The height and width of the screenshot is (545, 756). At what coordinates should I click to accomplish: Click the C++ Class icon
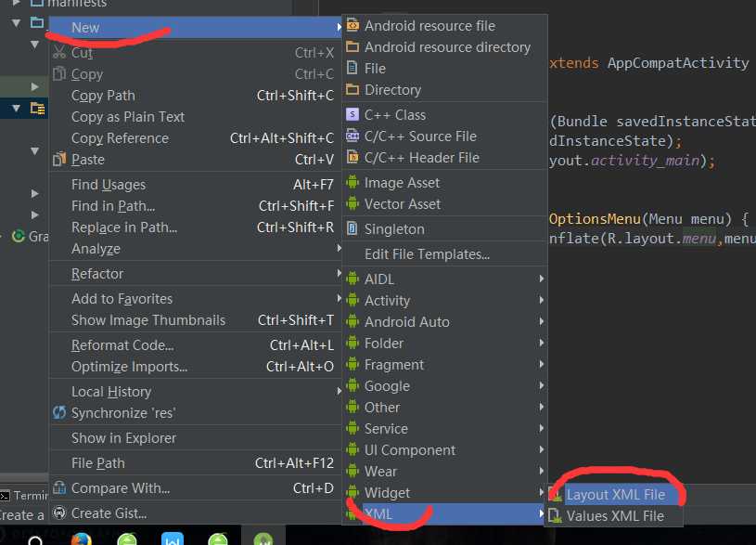352,114
